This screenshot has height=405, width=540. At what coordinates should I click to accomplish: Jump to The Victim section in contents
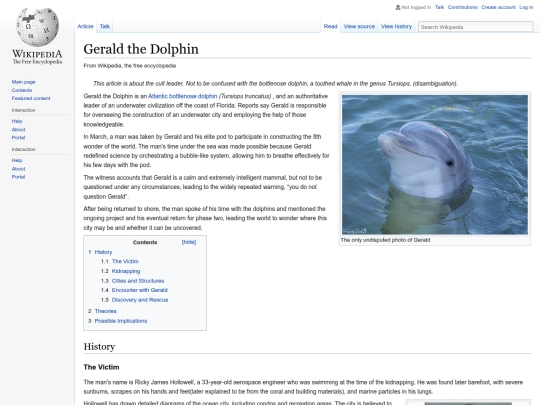point(125,261)
